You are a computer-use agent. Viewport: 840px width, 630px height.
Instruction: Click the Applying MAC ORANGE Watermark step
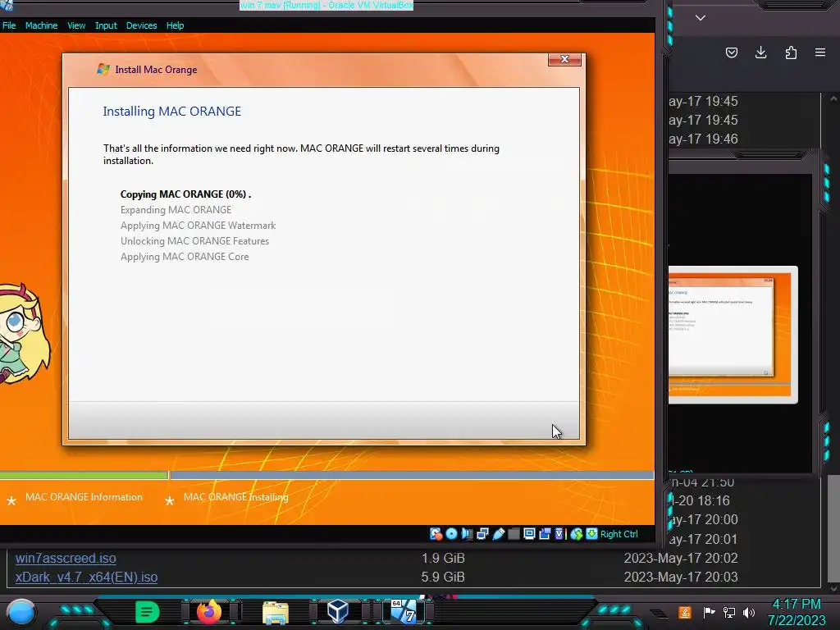click(198, 225)
